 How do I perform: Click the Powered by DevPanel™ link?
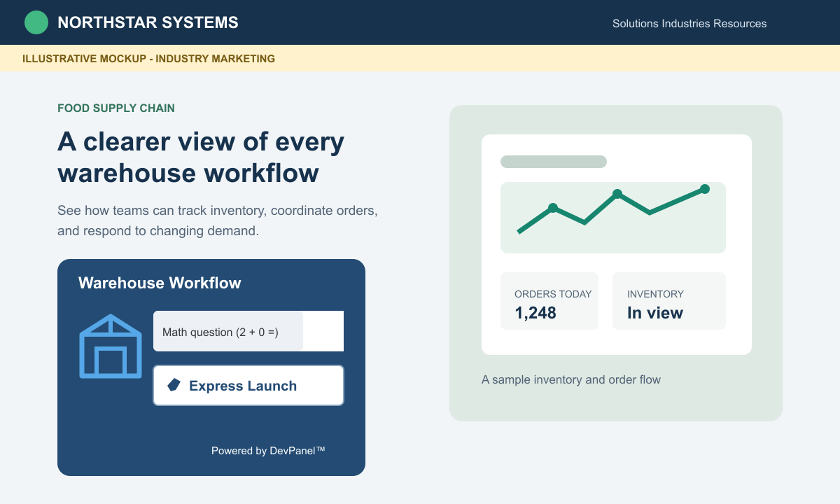click(268, 451)
